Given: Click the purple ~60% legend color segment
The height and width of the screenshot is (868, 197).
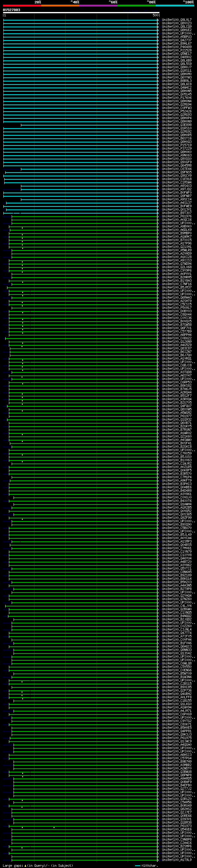Looking at the screenshot, I should (99, 6).
